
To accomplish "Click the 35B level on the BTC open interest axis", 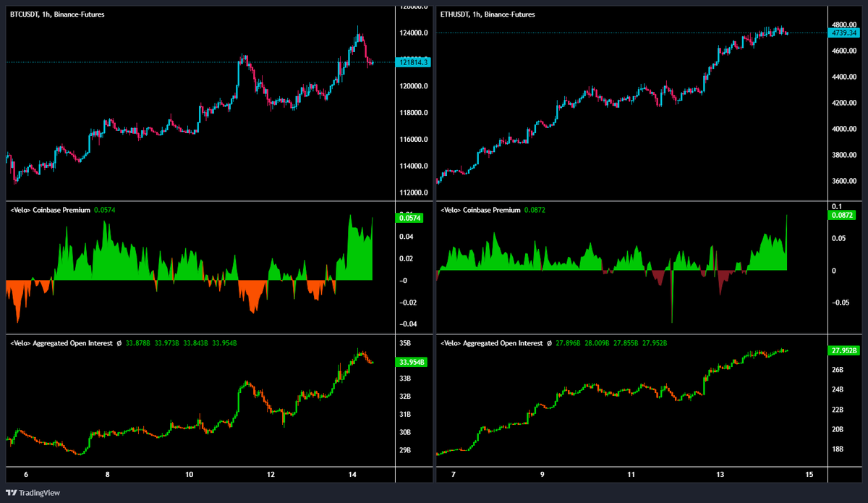I will click(x=405, y=343).
